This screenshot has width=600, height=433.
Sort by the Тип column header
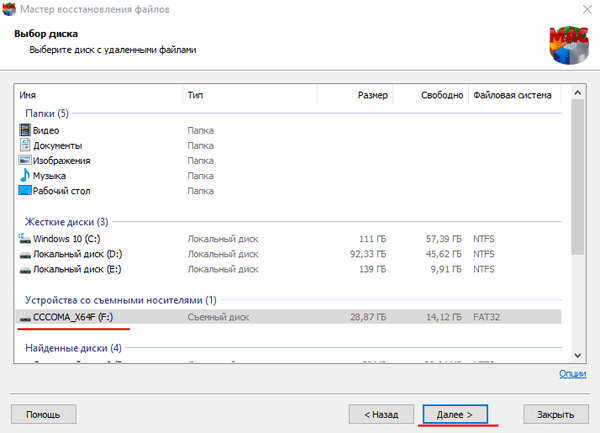tap(250, 95)
